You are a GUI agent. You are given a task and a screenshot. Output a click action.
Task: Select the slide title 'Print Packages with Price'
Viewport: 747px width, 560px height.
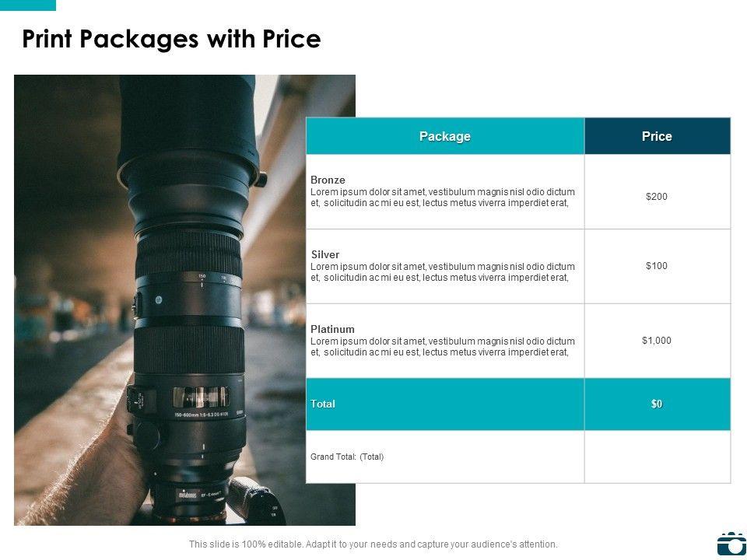pos(171,39)
